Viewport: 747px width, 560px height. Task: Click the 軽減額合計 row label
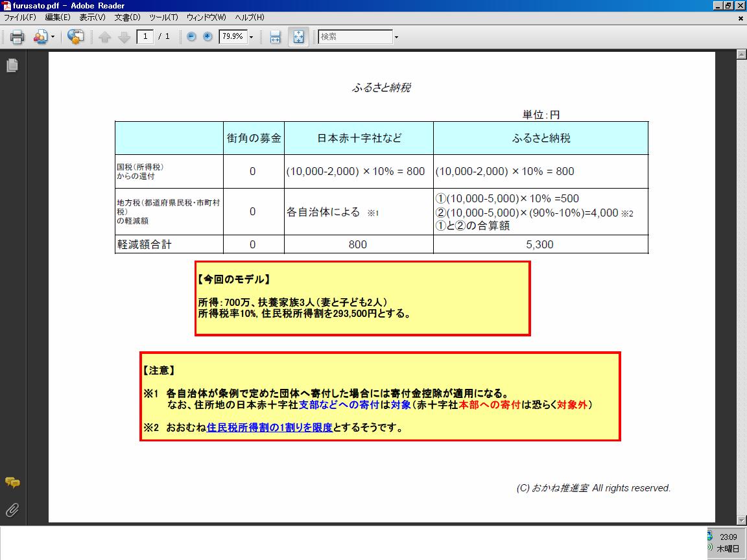(x=145, y=245)
